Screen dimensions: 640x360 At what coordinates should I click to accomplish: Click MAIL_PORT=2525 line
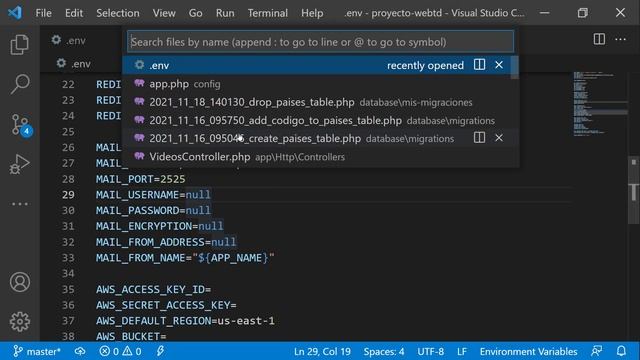(140, 179)
